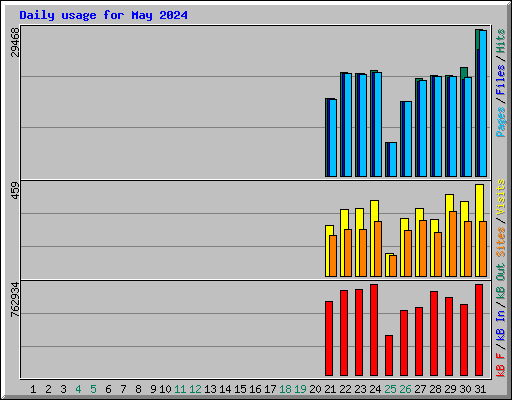This screenshot has height=400, width=512.
Task: Click day 15 on the x-axis
Action: click(x=240, y=389)
